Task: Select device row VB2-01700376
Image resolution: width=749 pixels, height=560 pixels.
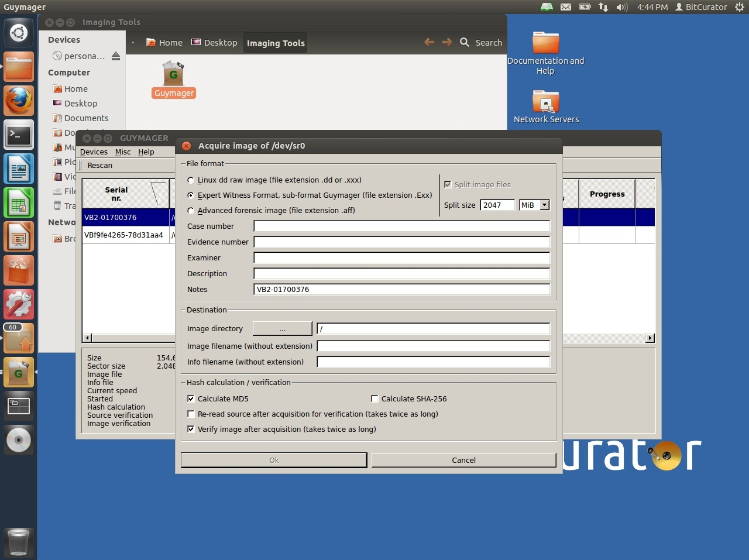Action: click(x=129, y=217)
